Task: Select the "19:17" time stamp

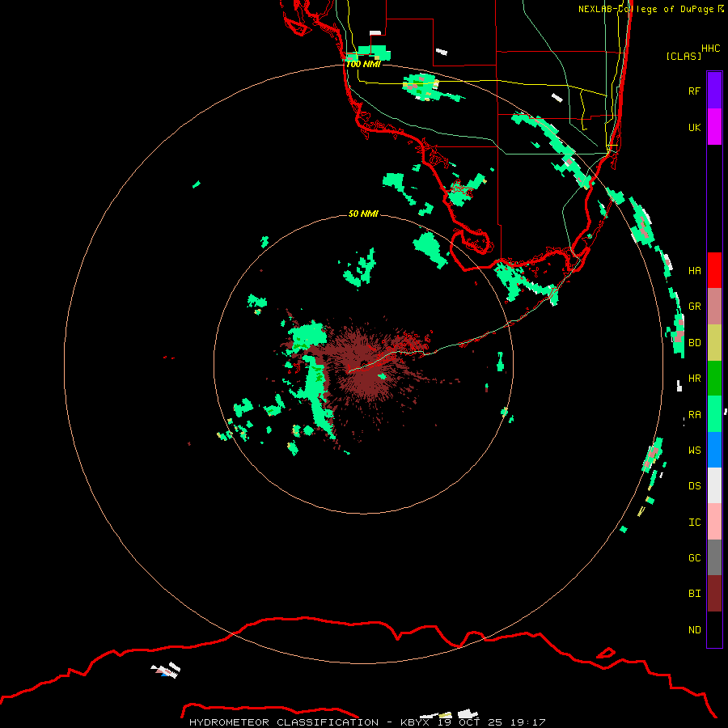Action: click(x=527, y=722)
